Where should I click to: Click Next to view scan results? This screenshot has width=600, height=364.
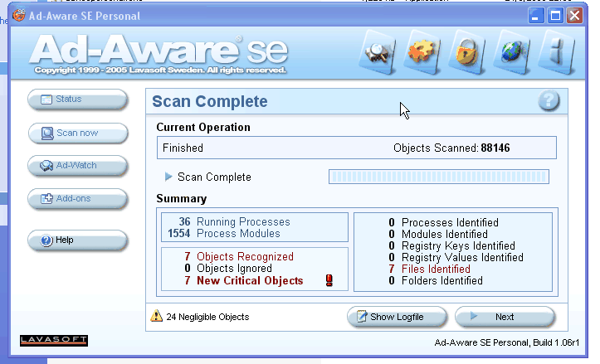point(505,317)
